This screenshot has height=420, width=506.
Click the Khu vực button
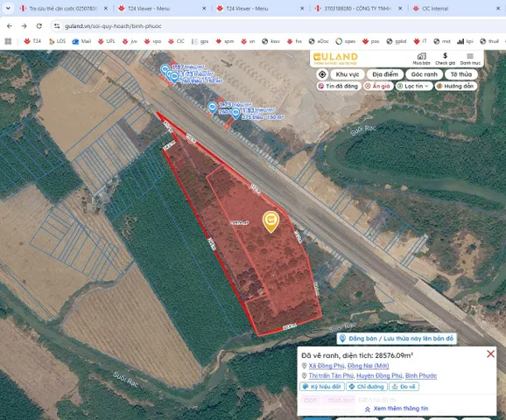pos(348,74)
